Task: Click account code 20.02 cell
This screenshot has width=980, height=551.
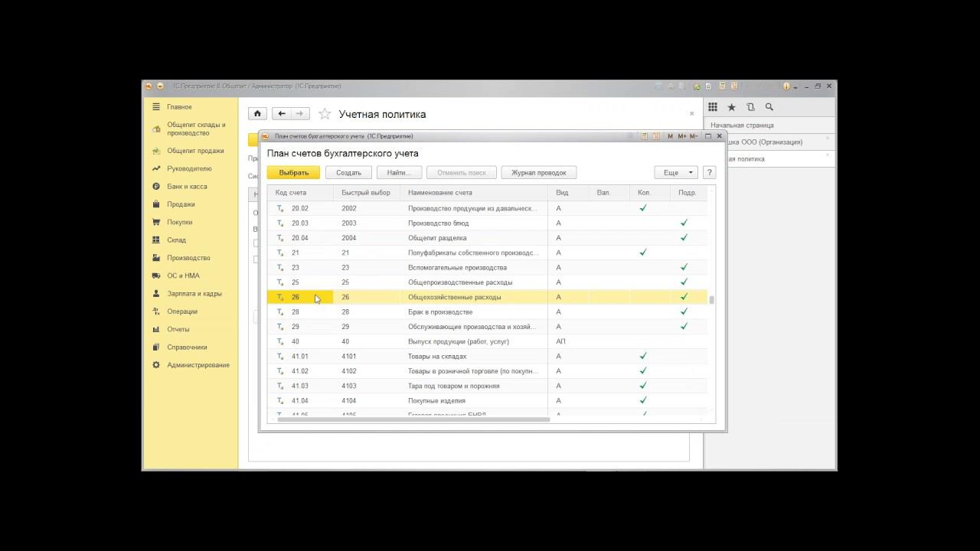Action: click(300, 208)
